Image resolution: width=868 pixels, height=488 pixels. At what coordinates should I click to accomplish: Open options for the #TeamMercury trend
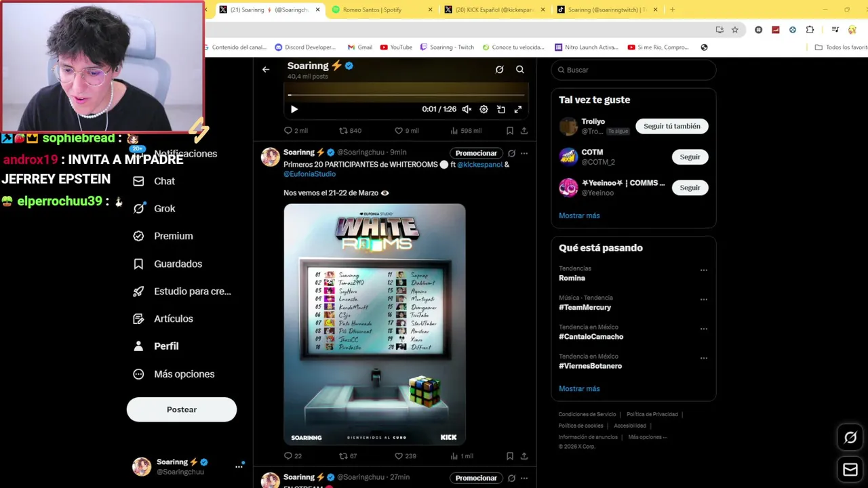tap(704, 299)
